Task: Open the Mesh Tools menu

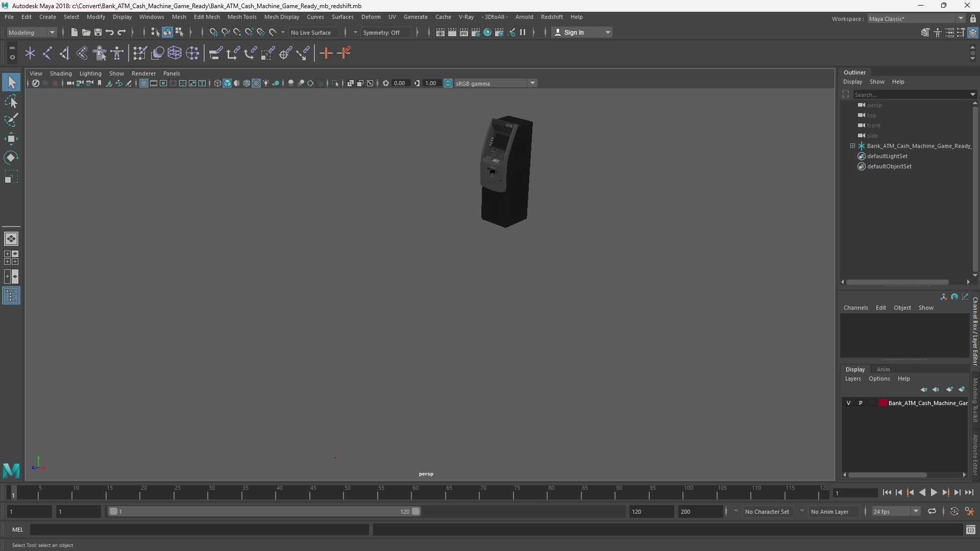Action: tap(241, 17)
